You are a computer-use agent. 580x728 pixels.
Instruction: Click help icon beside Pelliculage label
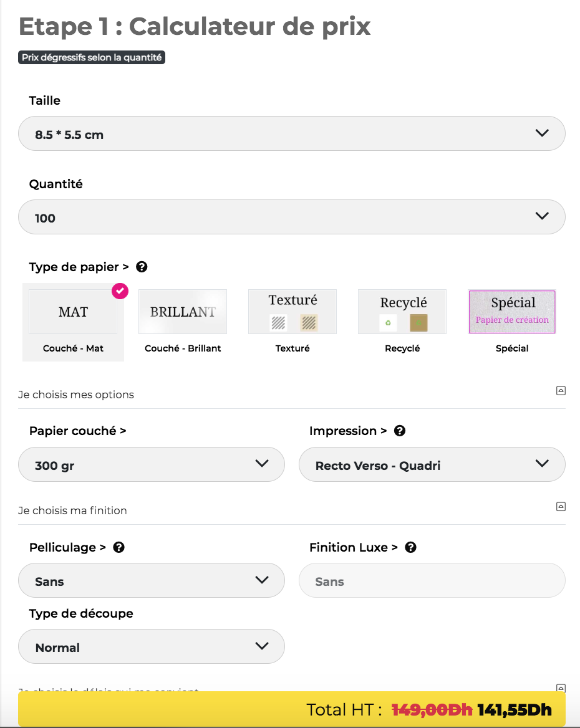pyautogui.click(x=118, y=547)
